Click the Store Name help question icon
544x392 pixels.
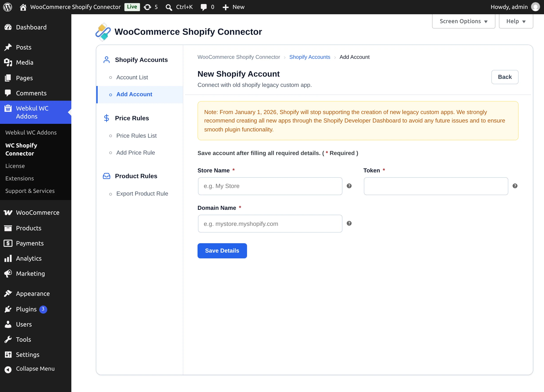coord(349,186)
